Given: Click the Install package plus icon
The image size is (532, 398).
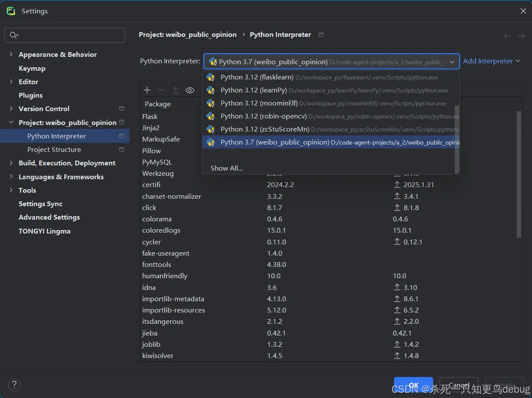Looking at the screenshot, I should point(147,90).
